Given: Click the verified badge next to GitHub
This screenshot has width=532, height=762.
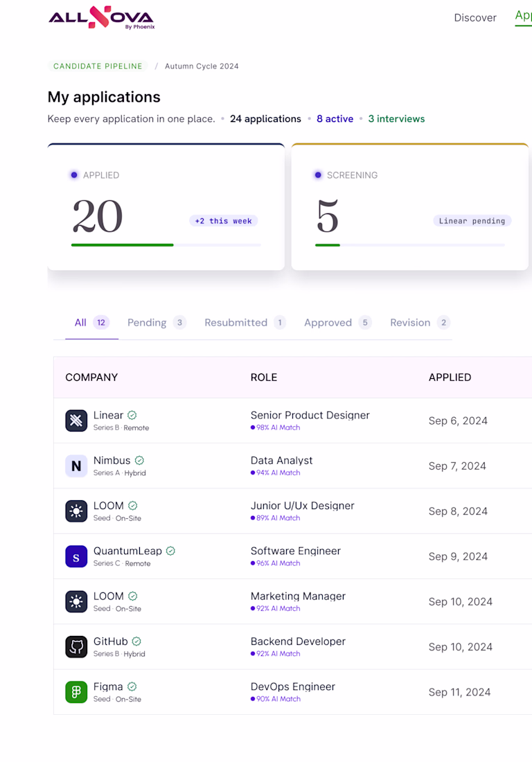Looking at the screenshot, I should pyautogui.click(x=136, y=641).
